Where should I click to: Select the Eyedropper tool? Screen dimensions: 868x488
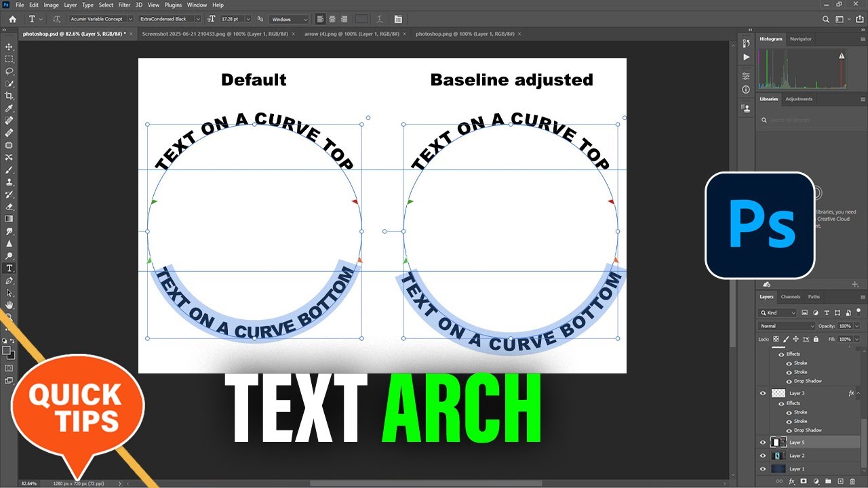click(x=9, y=108)
